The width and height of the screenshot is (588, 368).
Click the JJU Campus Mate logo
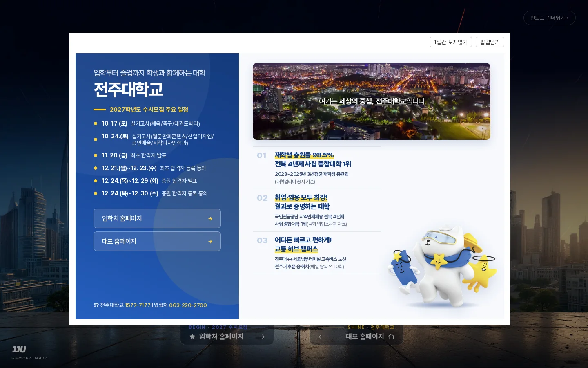point(30,352)
